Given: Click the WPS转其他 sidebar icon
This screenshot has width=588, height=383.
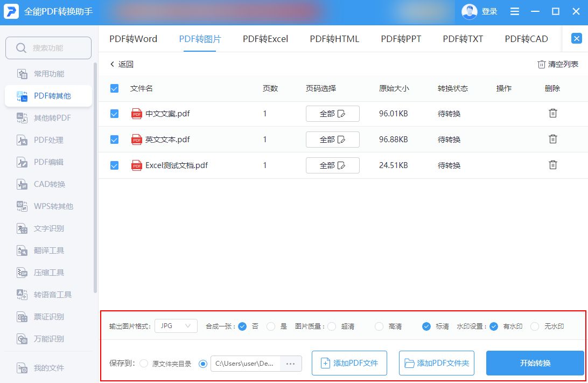Looking at the screenshot, I should 22,206.
